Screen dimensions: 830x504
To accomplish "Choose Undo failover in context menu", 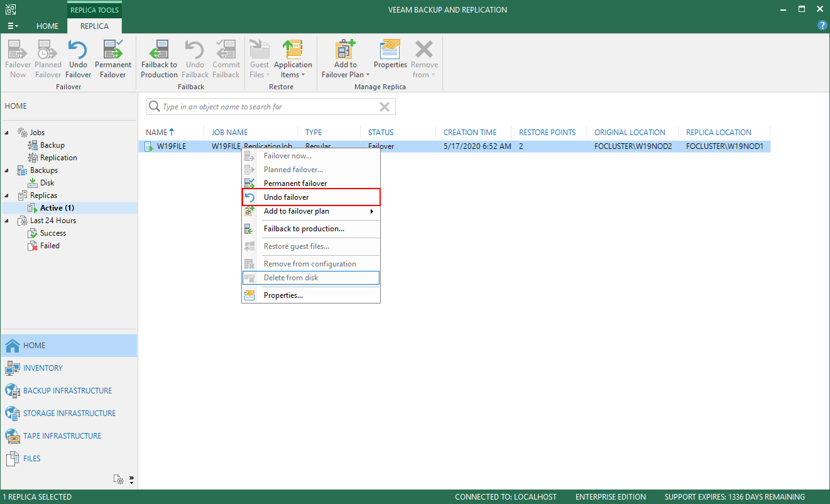I will pyautogui.click(x=311, y=197).
